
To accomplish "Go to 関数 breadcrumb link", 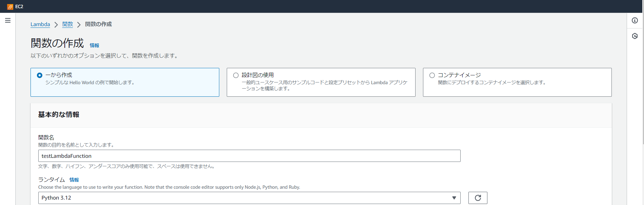I will (x=68, y=24).
